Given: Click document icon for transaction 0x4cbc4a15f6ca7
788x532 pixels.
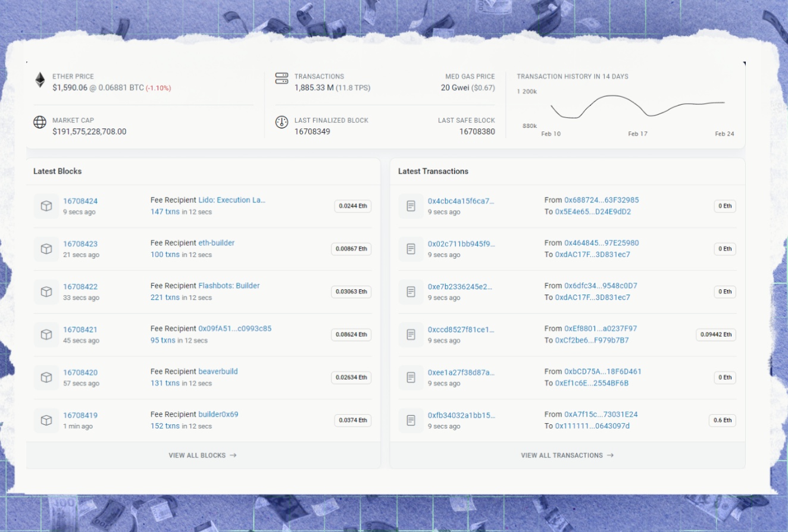Looking at the screenshot, I should 411,206.
